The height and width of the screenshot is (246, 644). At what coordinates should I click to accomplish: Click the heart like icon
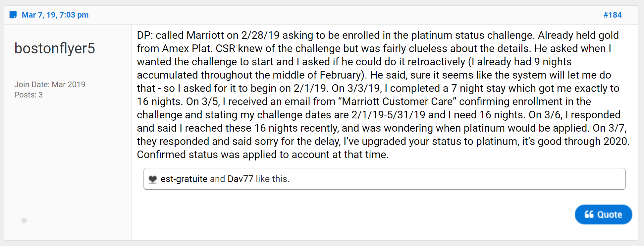(x=153, y=179)
